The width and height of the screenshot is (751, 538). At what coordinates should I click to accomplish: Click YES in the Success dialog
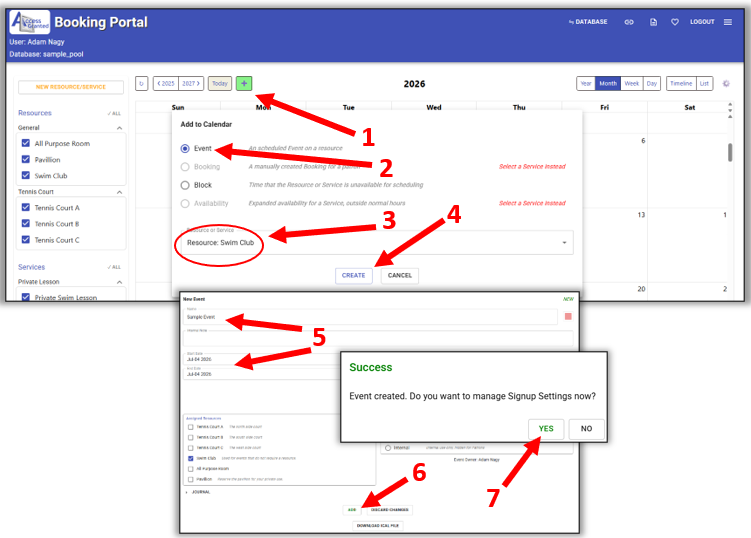[546, 428]
